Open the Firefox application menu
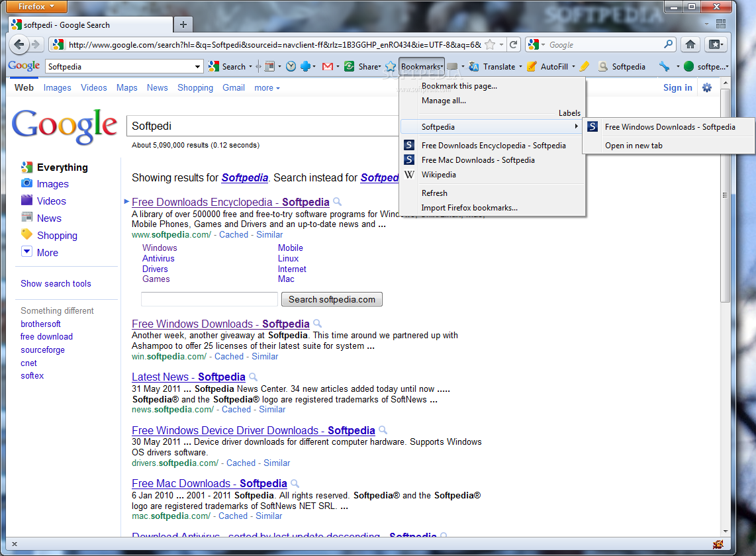 (x=36, y=7)
